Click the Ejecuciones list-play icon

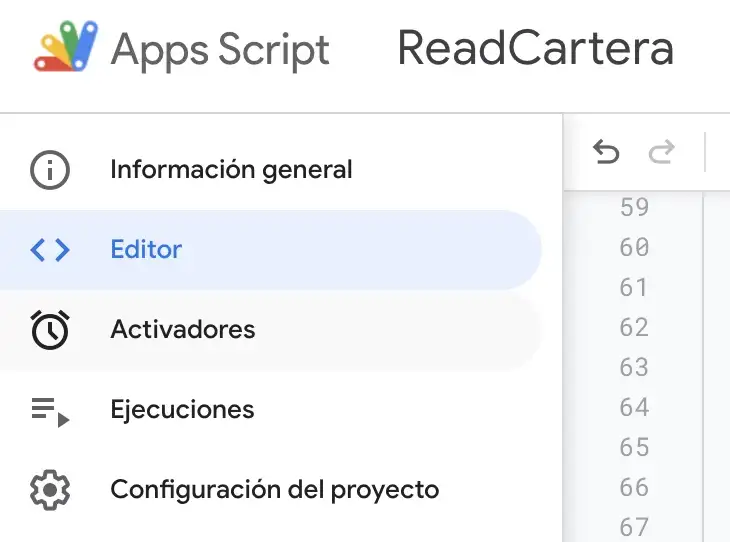(x=50, y=412)
